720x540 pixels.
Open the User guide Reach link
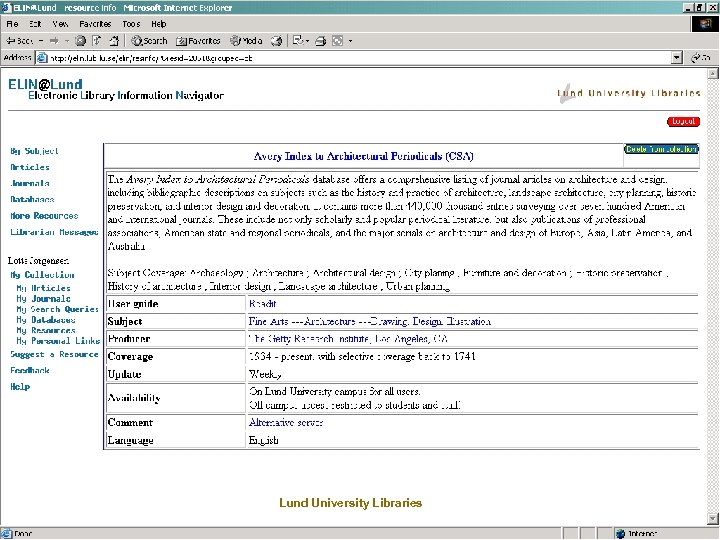click(x=262, y=304)
